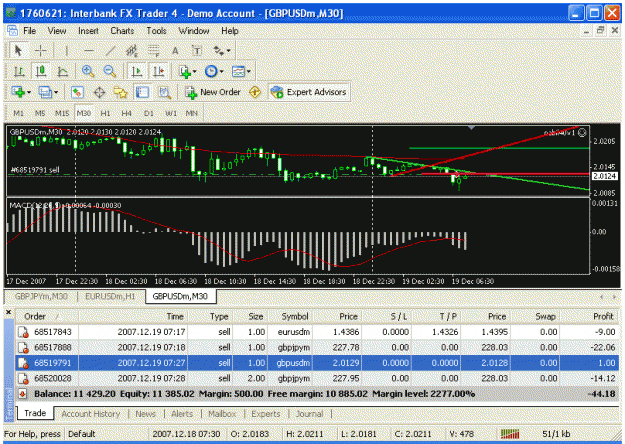The width and height of the screenshot is (625, 444).
Task: Switch to EURUSDm,H1 chart tab
Action: pyautogui.click(x=110, y=297)
